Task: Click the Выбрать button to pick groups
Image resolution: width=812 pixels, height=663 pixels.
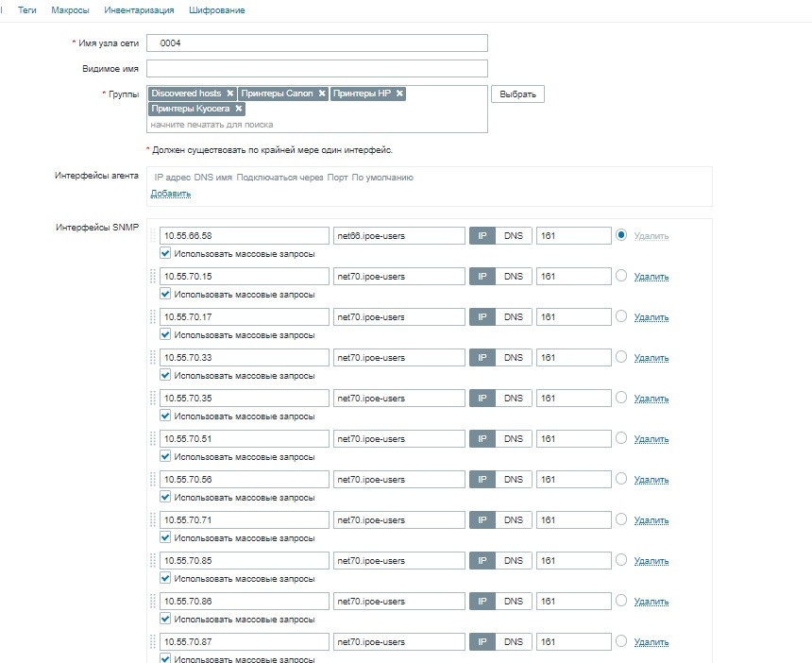Action: (516, 93)
